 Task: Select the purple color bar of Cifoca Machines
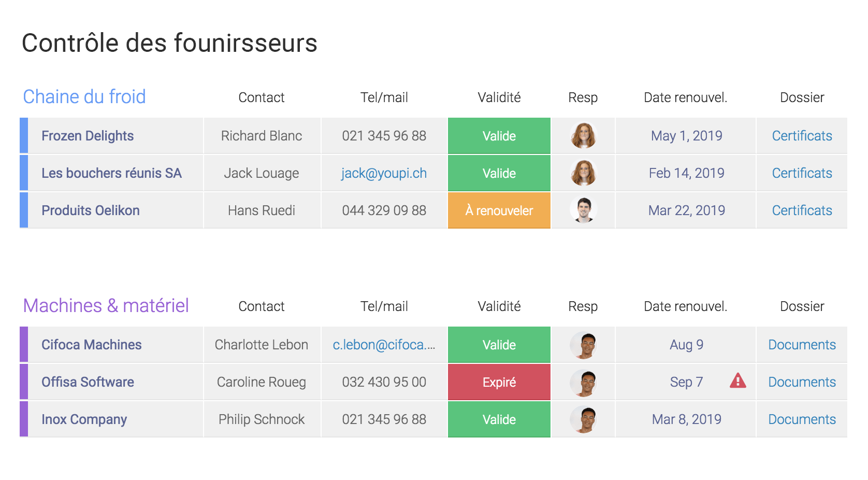coord(24,345)
